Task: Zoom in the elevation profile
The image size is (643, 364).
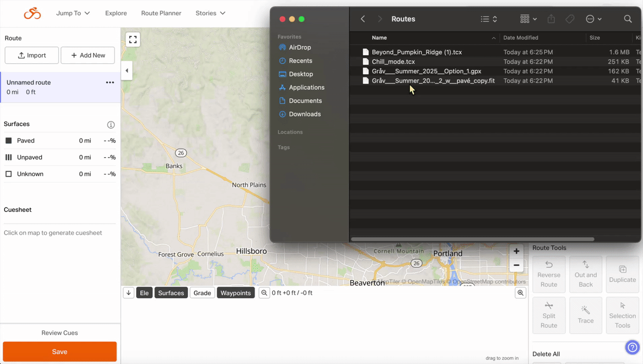Action: (x=520, y=293)
